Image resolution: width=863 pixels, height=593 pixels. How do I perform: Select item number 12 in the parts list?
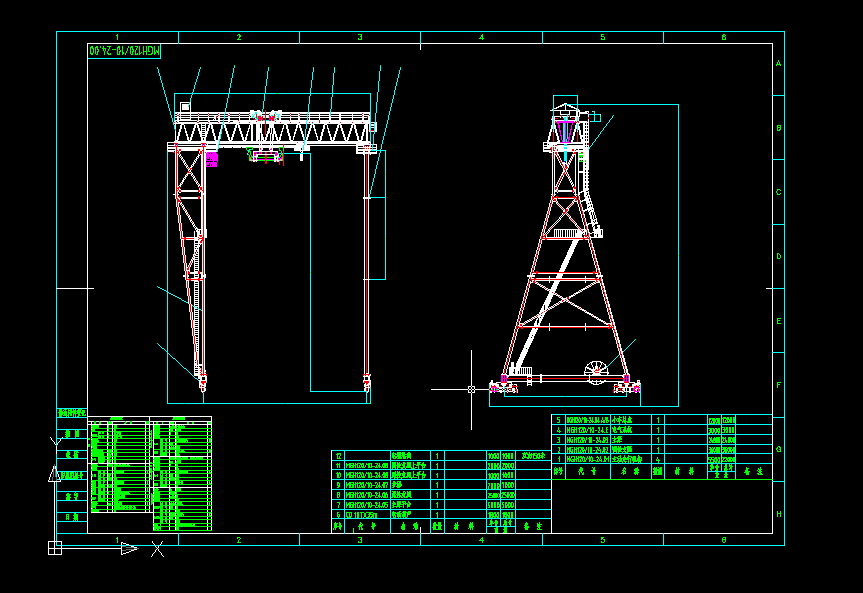point(338,456)
